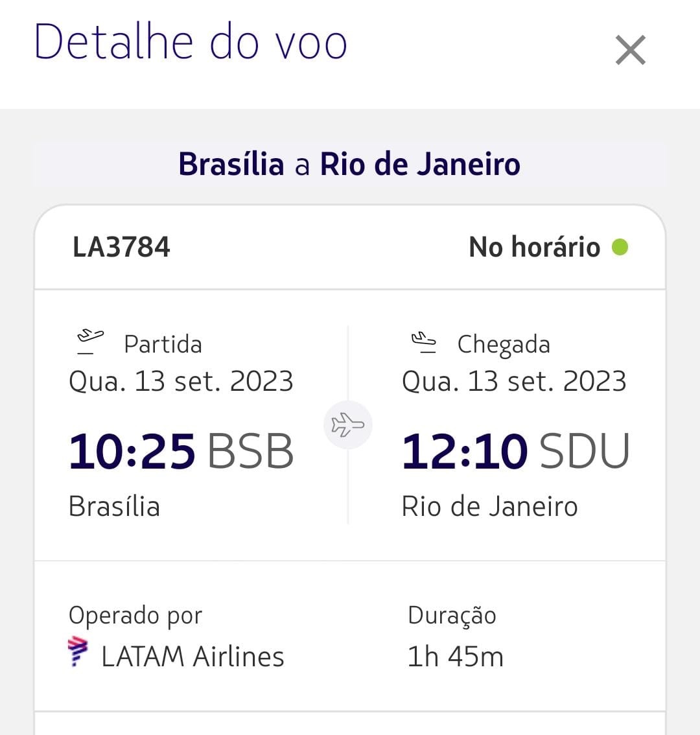Screen dimensions: 700x735
Task: Click the Partida label
Action: (163, 344)
